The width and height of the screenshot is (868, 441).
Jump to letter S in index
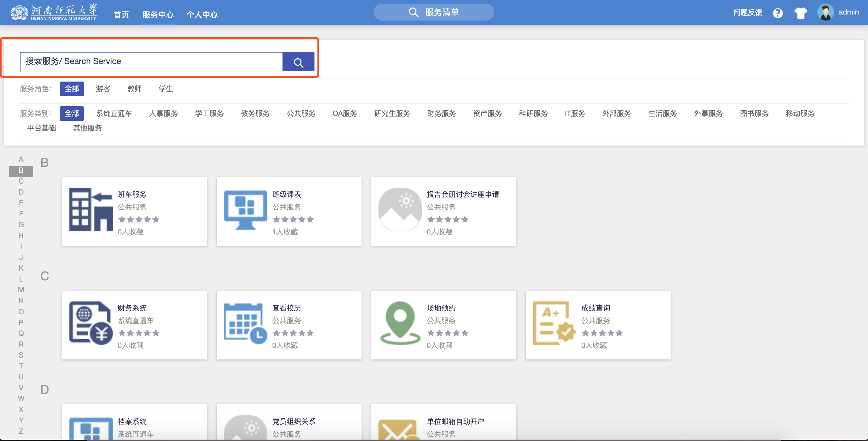pos(21,355)
